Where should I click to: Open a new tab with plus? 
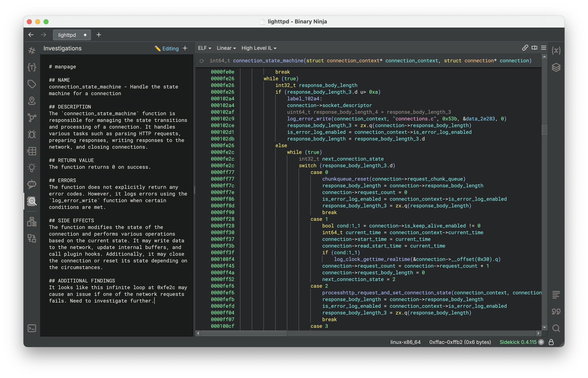point(99,35)
